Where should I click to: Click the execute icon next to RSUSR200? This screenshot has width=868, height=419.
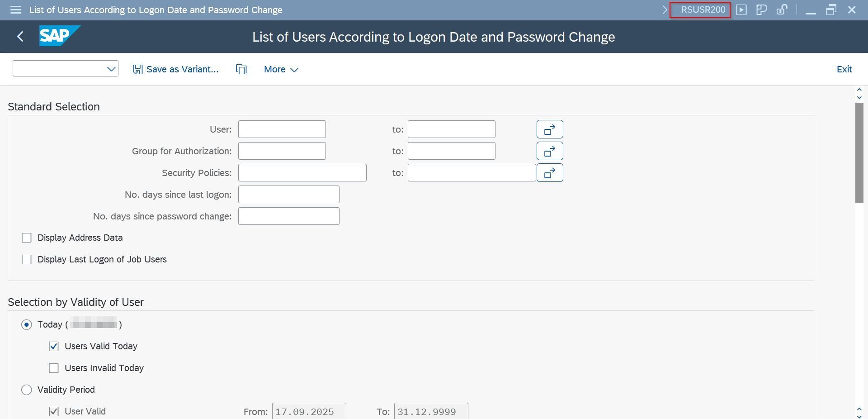tap(741, 10)
